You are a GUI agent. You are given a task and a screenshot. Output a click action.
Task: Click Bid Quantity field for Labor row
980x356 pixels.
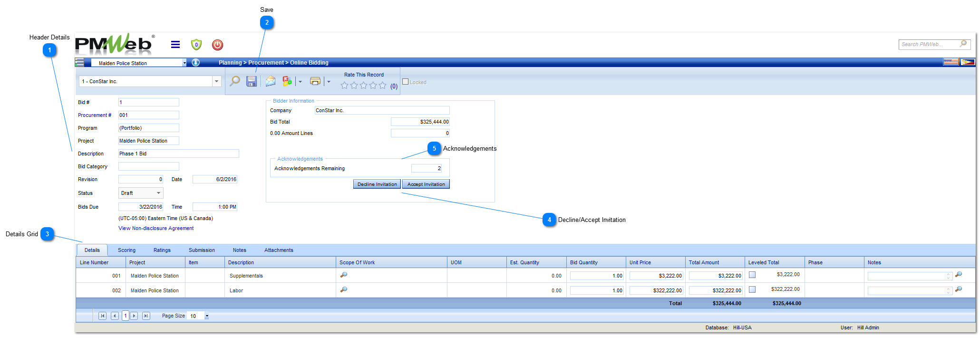tap(597, 290)
